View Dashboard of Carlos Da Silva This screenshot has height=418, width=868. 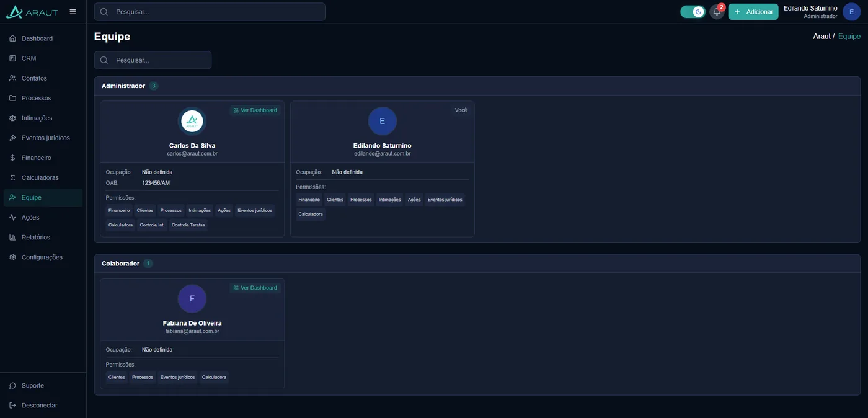[x=255, y=110]
